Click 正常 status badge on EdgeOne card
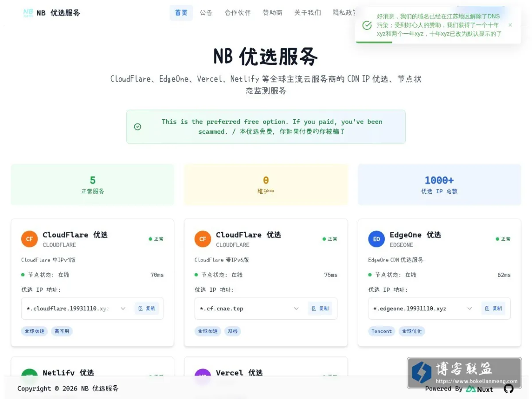The width and height of the screenshot is (532, 399). pos(504,239)
